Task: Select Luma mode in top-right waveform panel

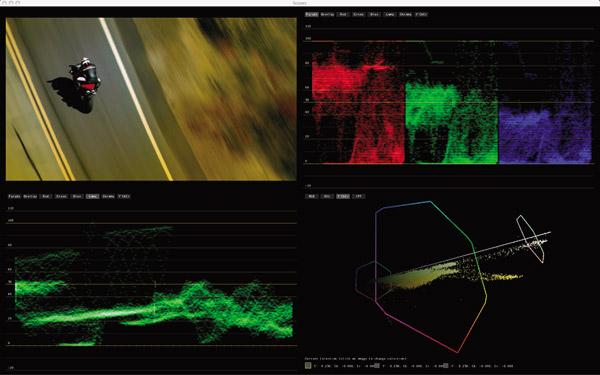Action: point(390,15)
